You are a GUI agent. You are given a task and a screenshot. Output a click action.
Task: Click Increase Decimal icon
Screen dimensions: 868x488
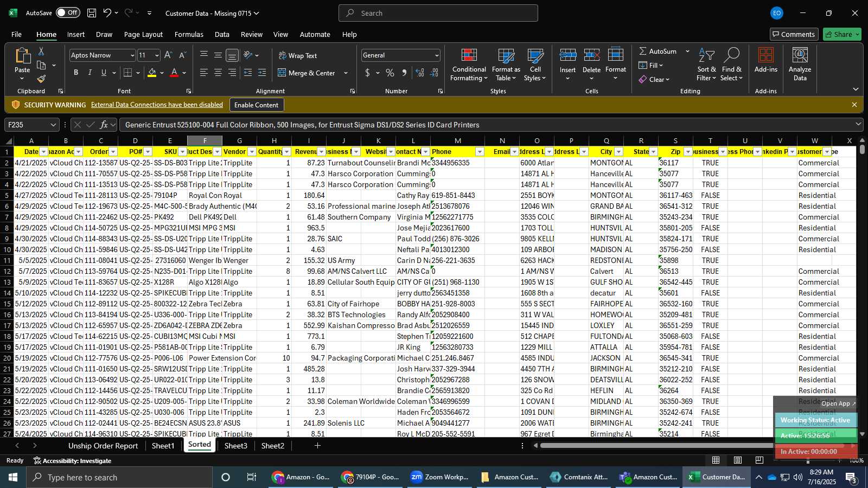[420, 73]
